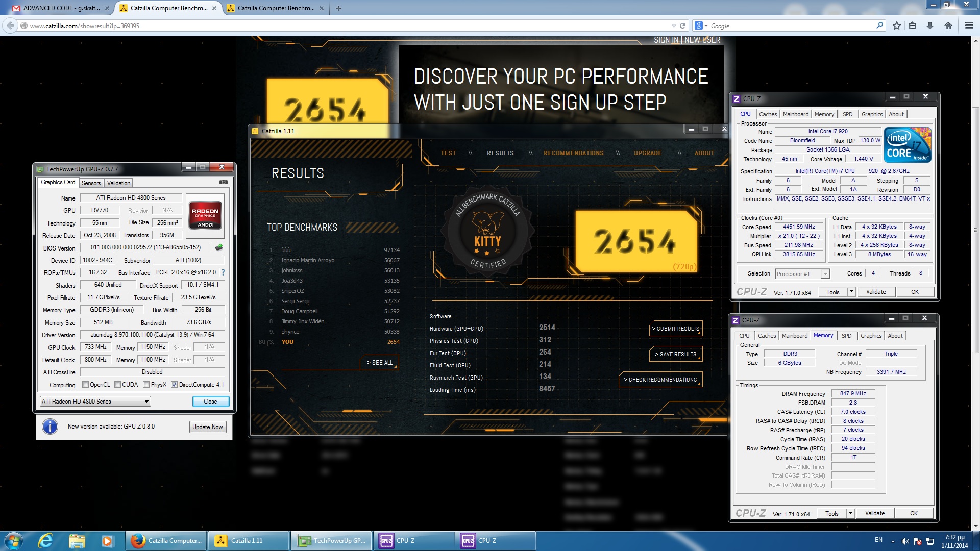Open the Google search engine dropdown
980x551 pixels.
point(701,26)
